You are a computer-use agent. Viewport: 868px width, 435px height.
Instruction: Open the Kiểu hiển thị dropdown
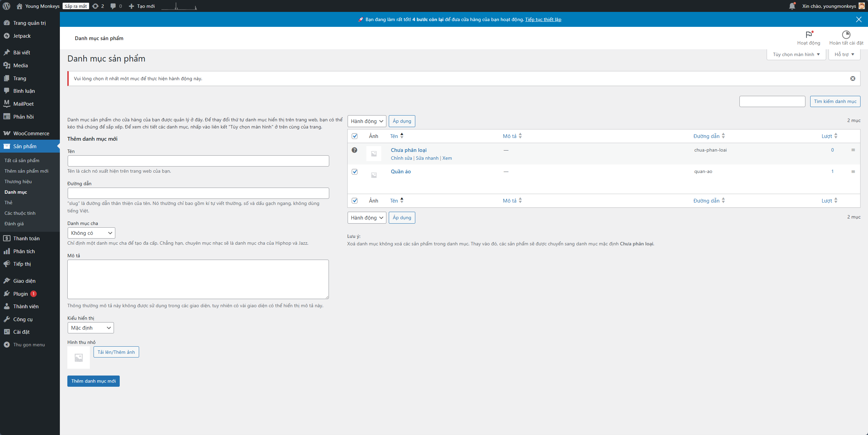90,328
